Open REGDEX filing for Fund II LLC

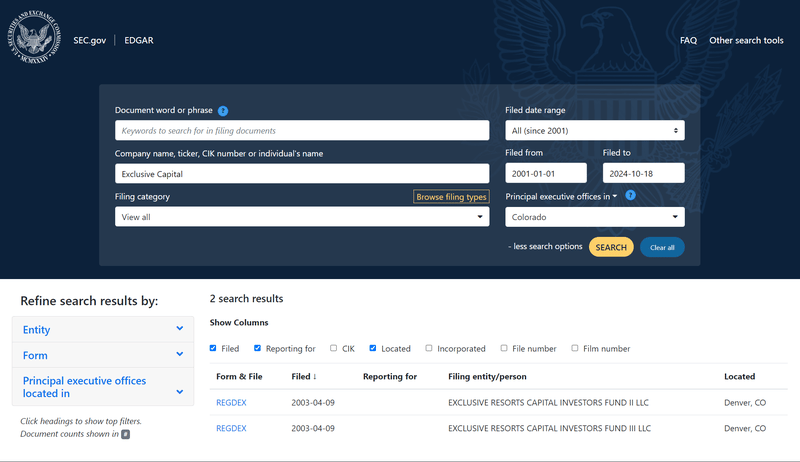pyautogui.click(x=231, y=402)
